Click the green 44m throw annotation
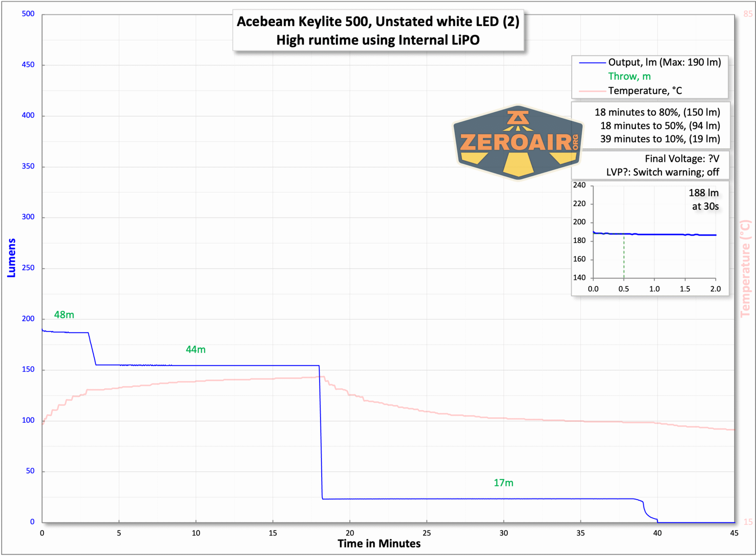Viewport: 756px width, 556px height. (196, 349)
